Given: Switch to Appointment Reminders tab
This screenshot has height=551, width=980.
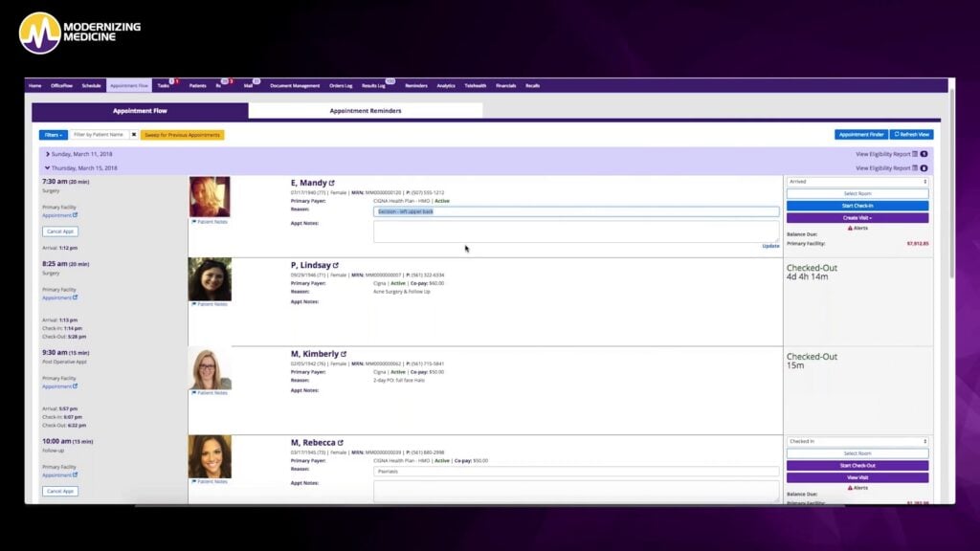Looking at the screenshot, I should 366,111.
